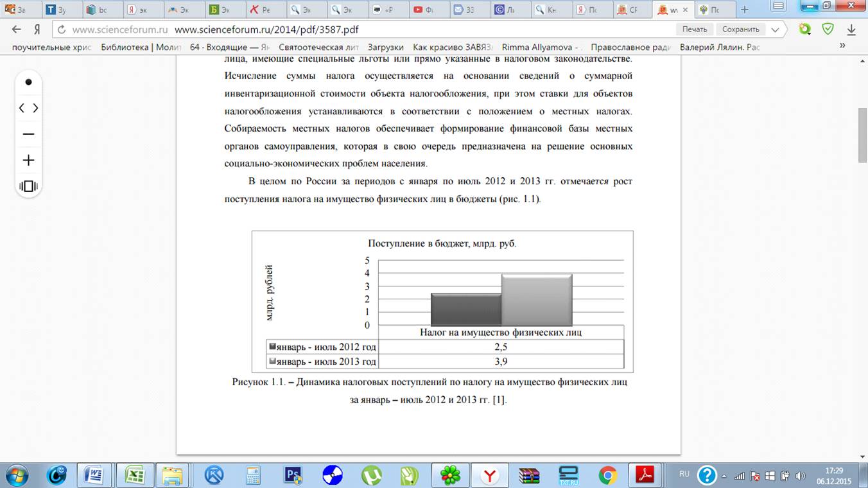Switch input language via the RU indicator
The height and width of the screenshot is (488, 868).
tap(684, 474)
